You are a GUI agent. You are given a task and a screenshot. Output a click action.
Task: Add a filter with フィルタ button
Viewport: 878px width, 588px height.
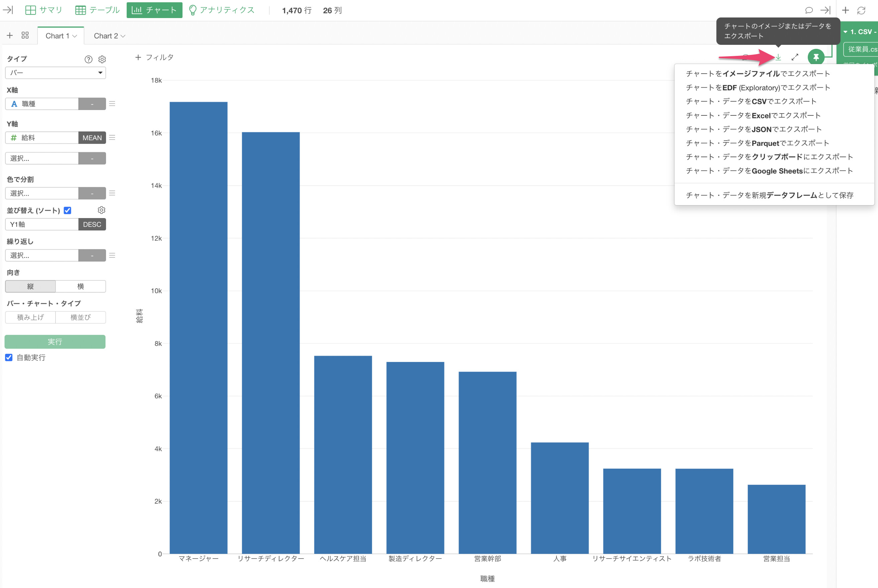154,58
